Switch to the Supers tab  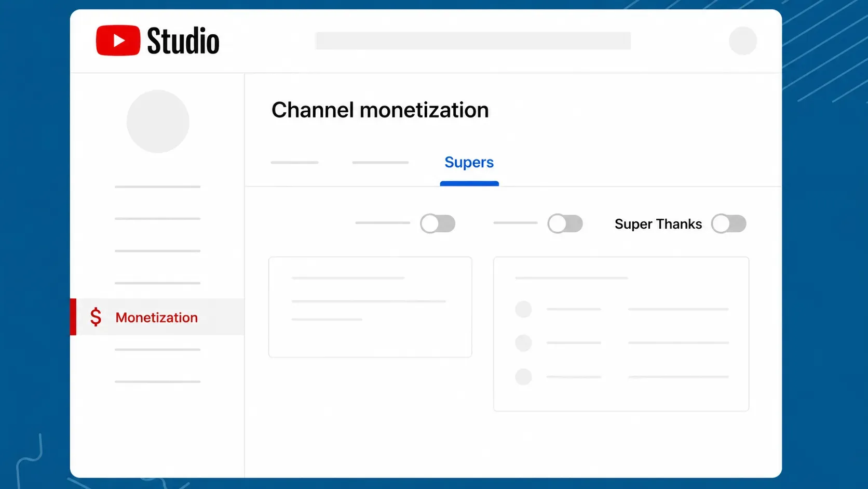point(469,163)
